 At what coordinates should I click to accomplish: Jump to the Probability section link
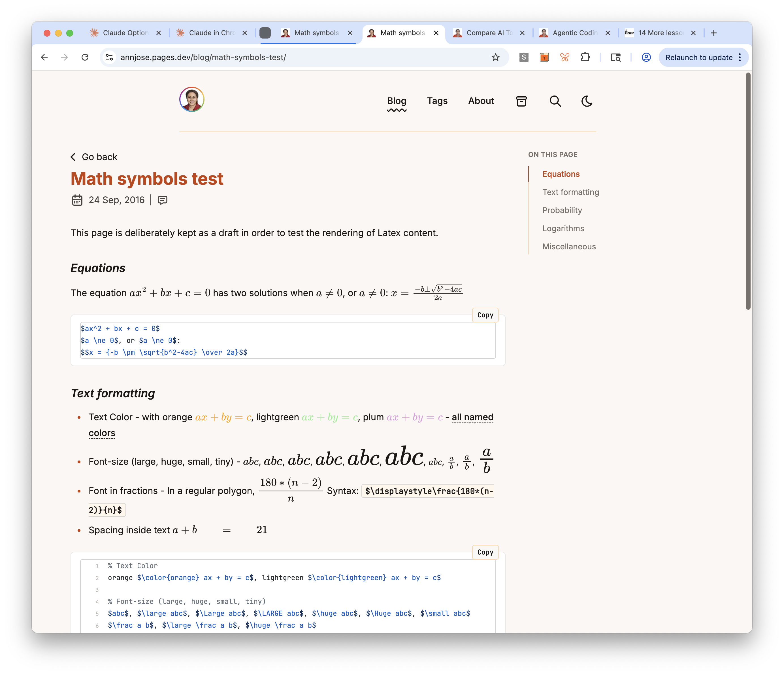pos(562,210)
